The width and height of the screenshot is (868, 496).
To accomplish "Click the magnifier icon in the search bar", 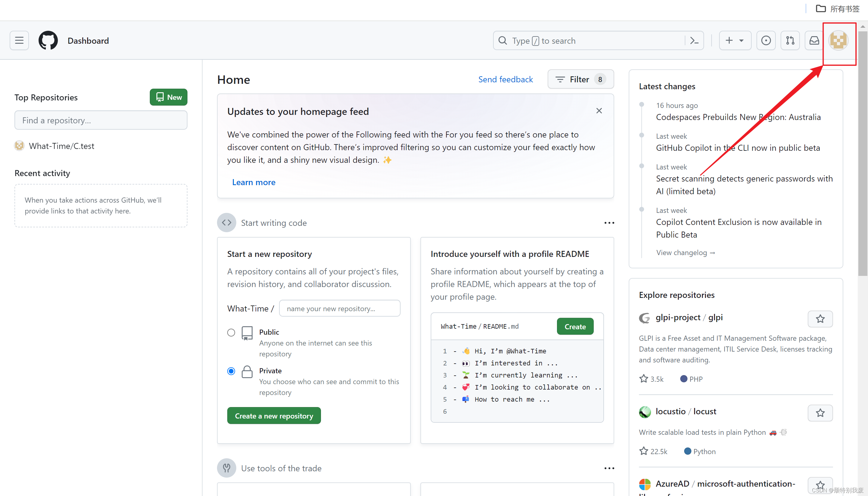I will tap(503, 40).
